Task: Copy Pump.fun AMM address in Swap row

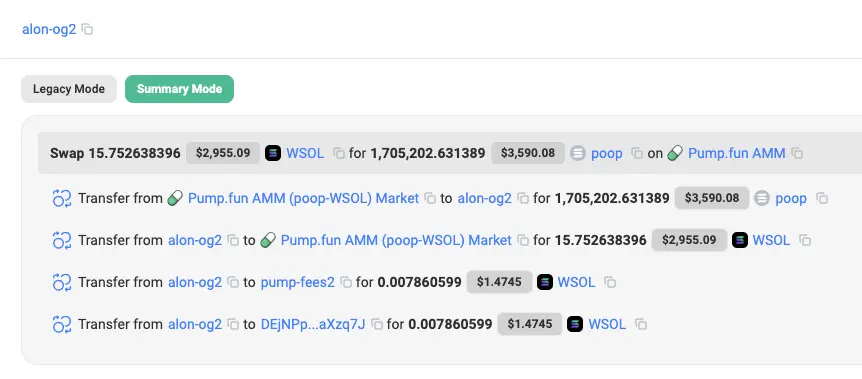Action: pos(797,153)
